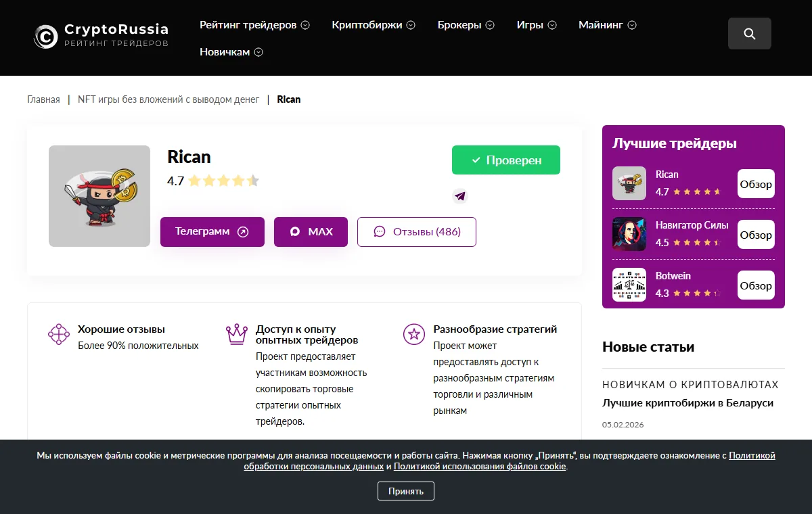Click article date 05.02.2026

tap(623, 425)
